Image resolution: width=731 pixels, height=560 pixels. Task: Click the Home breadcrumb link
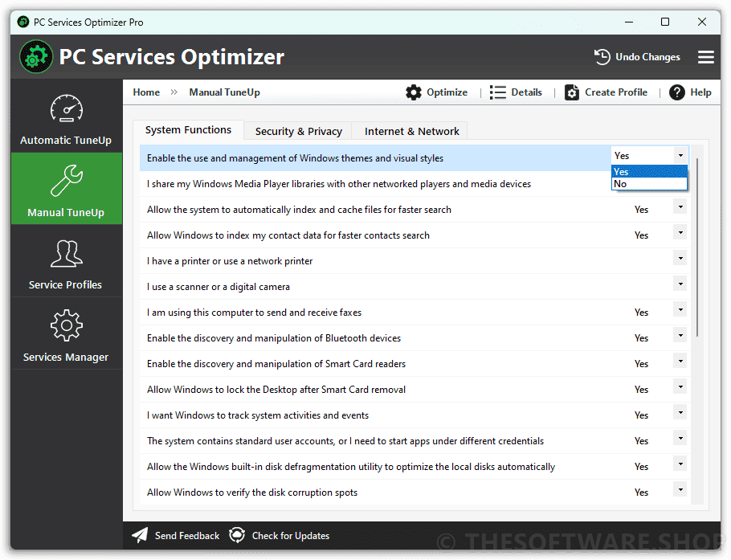pos(146,92)
